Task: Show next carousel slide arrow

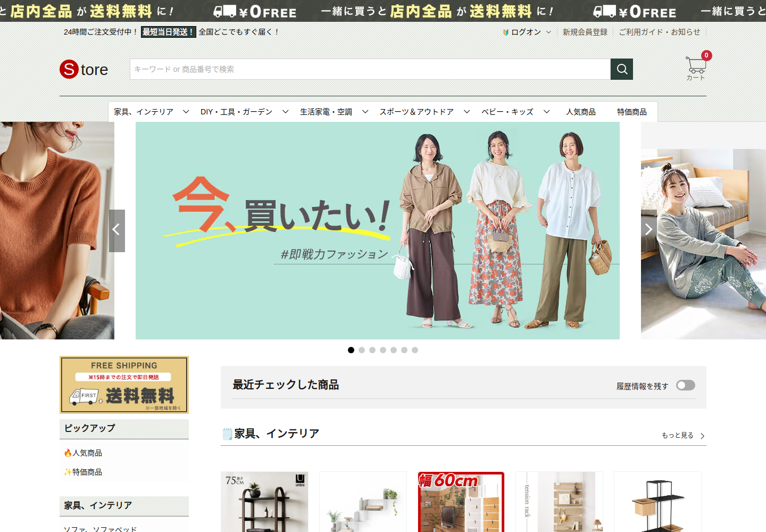Action: (x=648, y=230)
